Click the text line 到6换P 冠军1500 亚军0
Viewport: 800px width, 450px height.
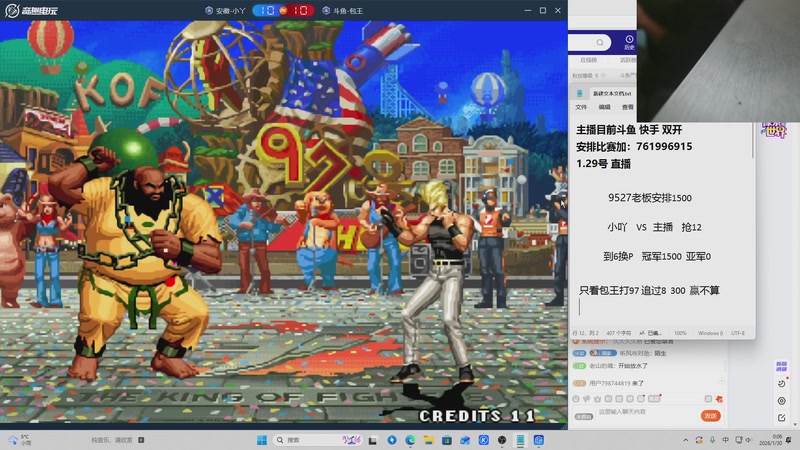(x=657, y=256)
